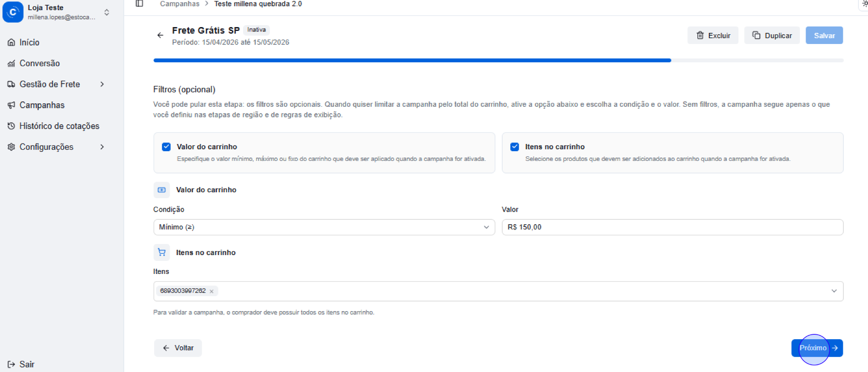Click the money icon beside Valor do carrinho
The image size is (868, 372).
click(161, 190)
